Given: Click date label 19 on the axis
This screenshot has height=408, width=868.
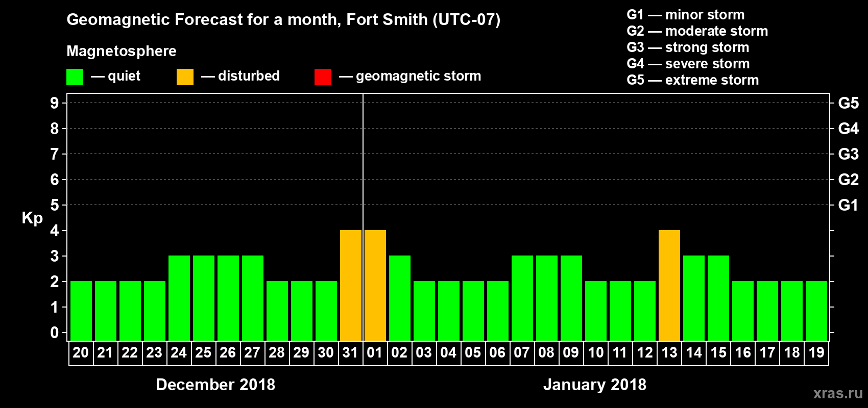Looking at the screenshot, I should tap(816, 353).
